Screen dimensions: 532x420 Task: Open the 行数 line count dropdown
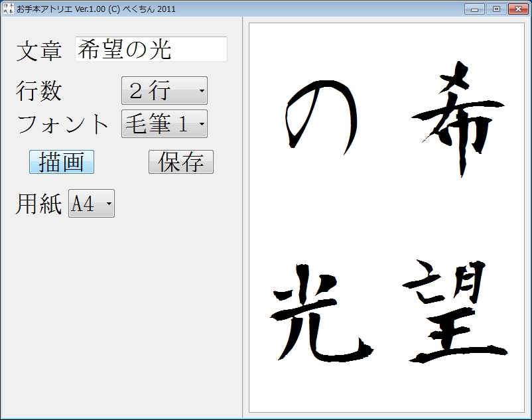[x=164, y=92]
